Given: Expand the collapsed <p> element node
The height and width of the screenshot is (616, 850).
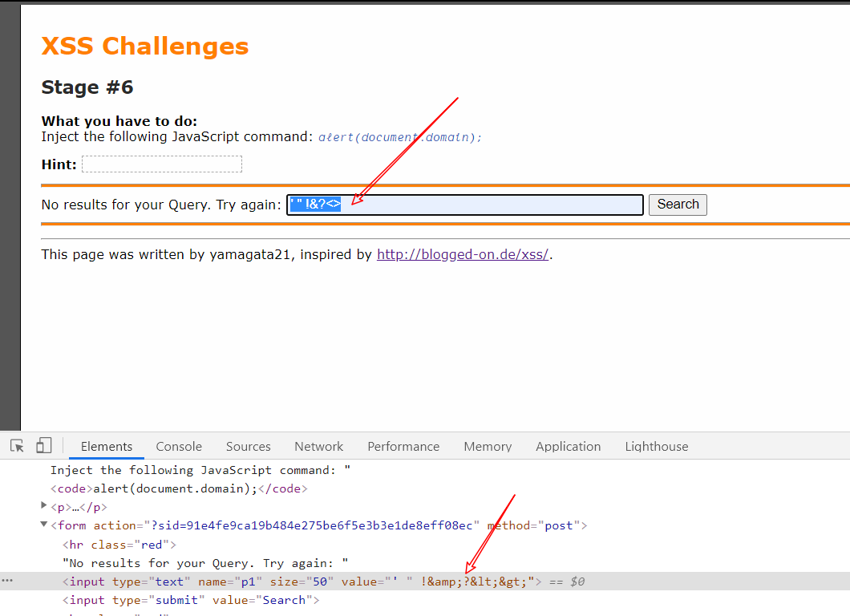Looking at the screenshot, I should tap(44, 506).
